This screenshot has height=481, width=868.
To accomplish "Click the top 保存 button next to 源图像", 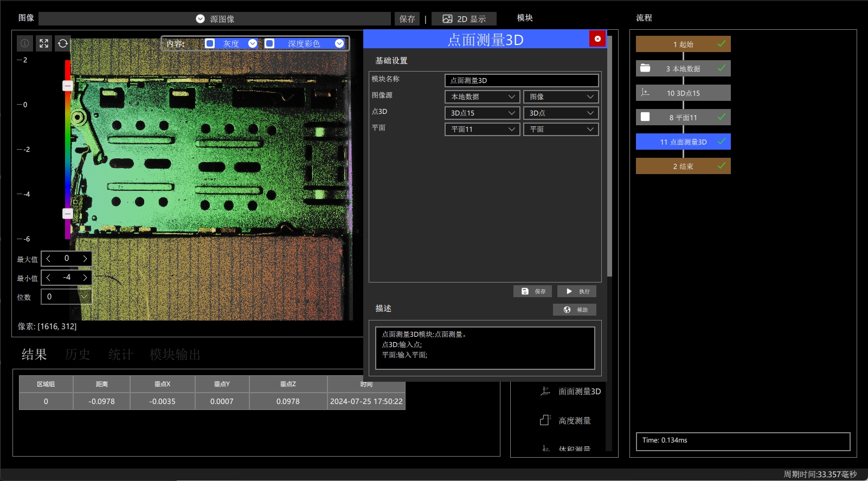I will (407, 19).
